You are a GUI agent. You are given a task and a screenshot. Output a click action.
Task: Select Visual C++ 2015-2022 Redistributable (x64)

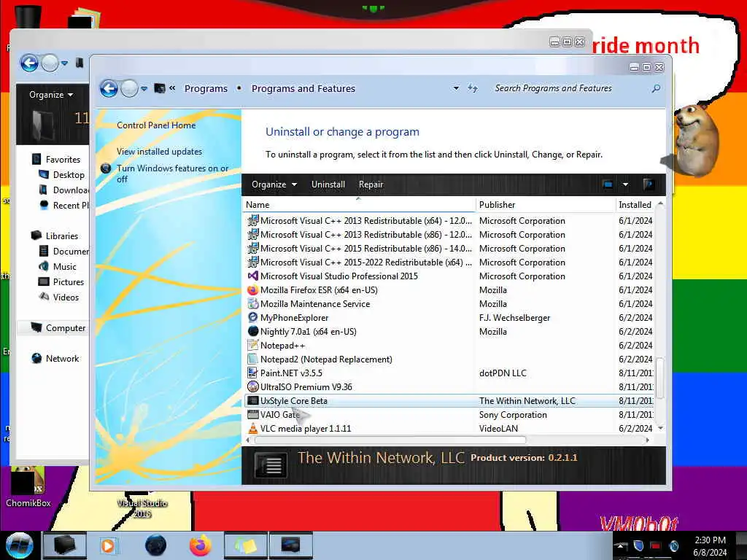coord(366,262)
